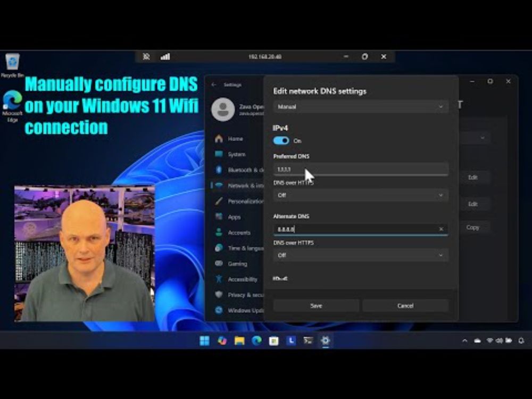Click the Privacy & security shield icon

coord(219,295)
